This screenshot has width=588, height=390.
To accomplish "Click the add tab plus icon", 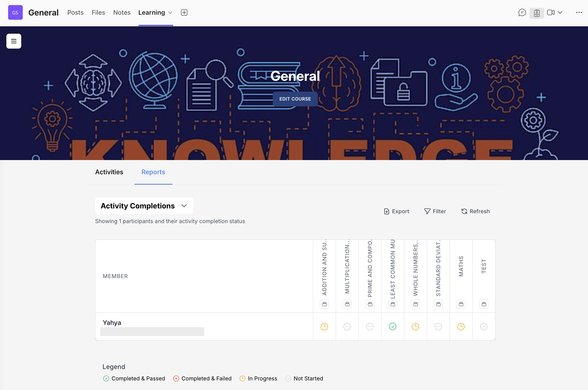I will tap(184, 12).
